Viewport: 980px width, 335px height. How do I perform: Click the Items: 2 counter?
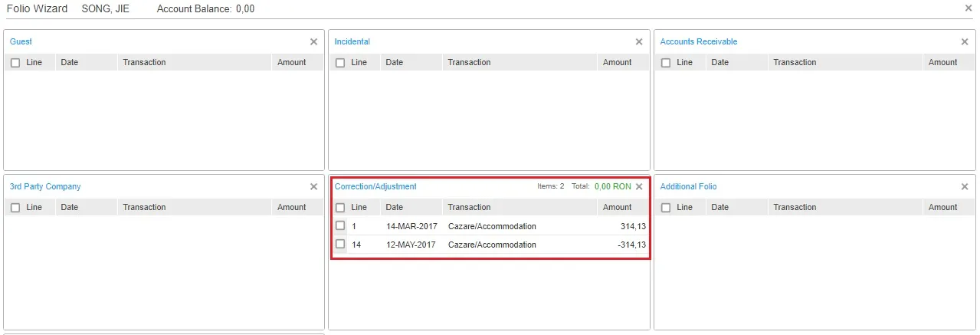tap(551, 187)
